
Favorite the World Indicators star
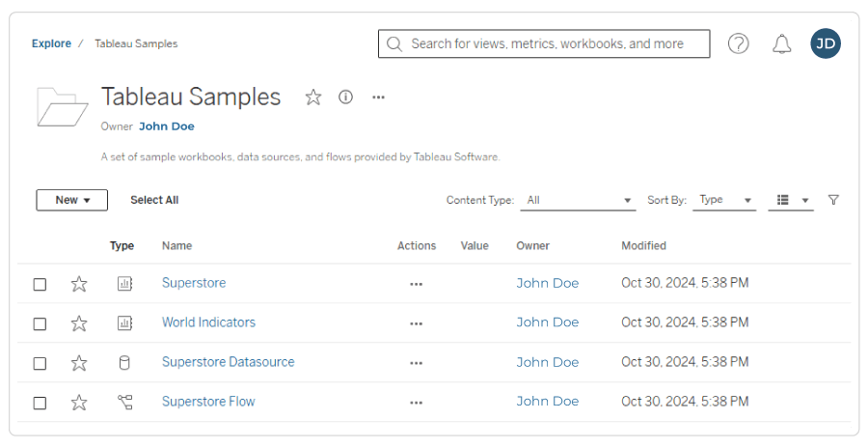click(79, 323)
